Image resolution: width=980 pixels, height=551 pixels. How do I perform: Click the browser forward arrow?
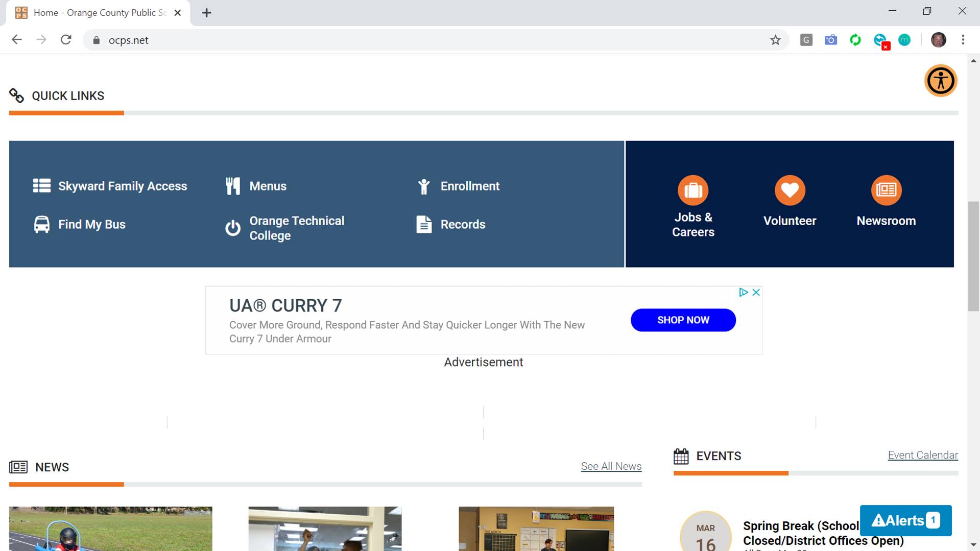coord(41,40)
